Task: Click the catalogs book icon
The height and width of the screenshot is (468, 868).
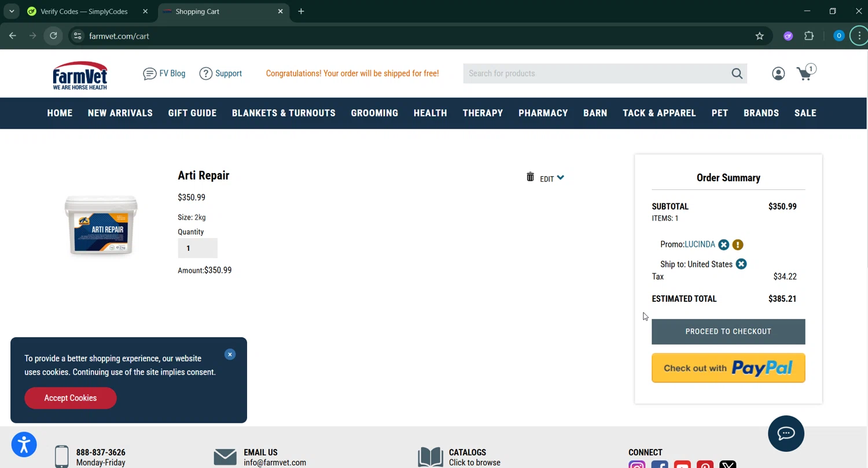Action: tap(431, 457)
